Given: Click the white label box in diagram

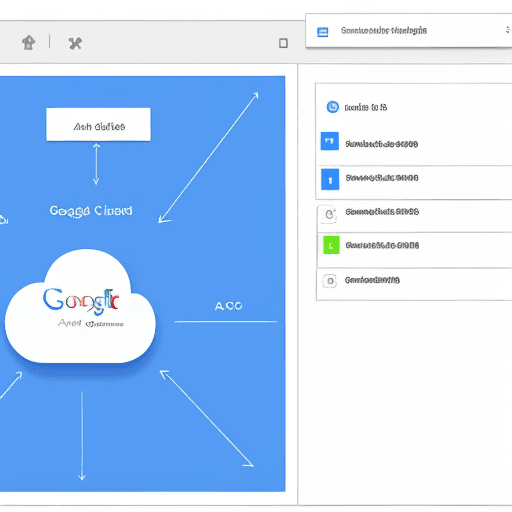Looking at the screenshot, I should (x=98, y=124).
